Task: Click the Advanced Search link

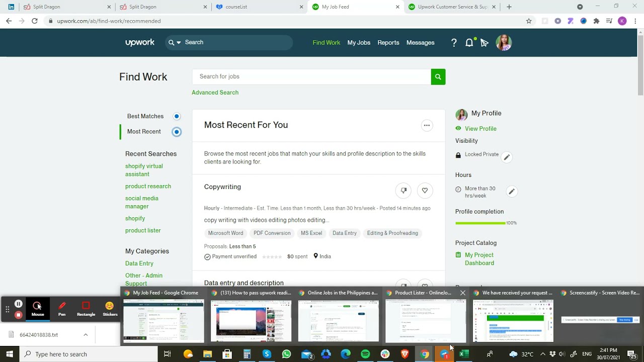Action: click(x=215, y=93)
